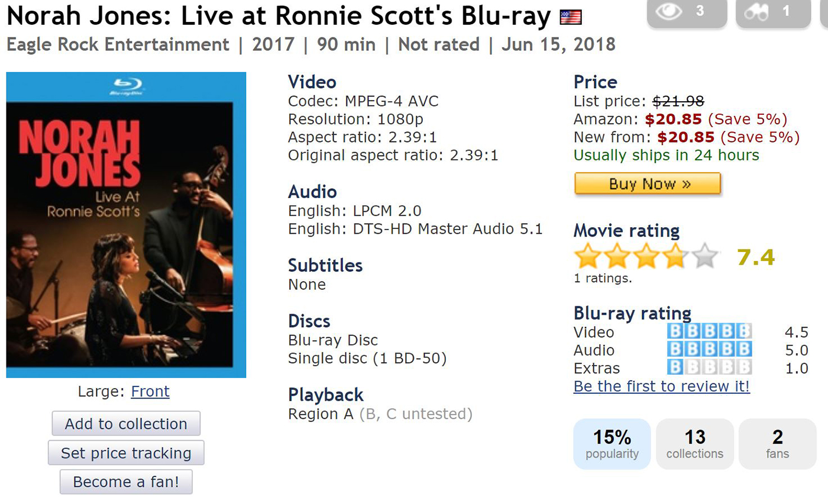Click the Extras rating B icons
Viewport: 828px width, 504px height.
(x=709, y=367)
